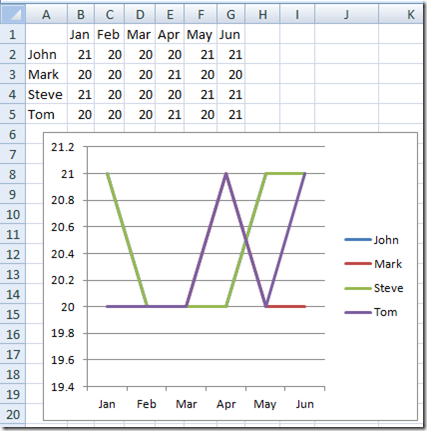Select row 10 header
The width and height of the screenshot is (427, 431).
pyautogui.click(x=13, y=214)
